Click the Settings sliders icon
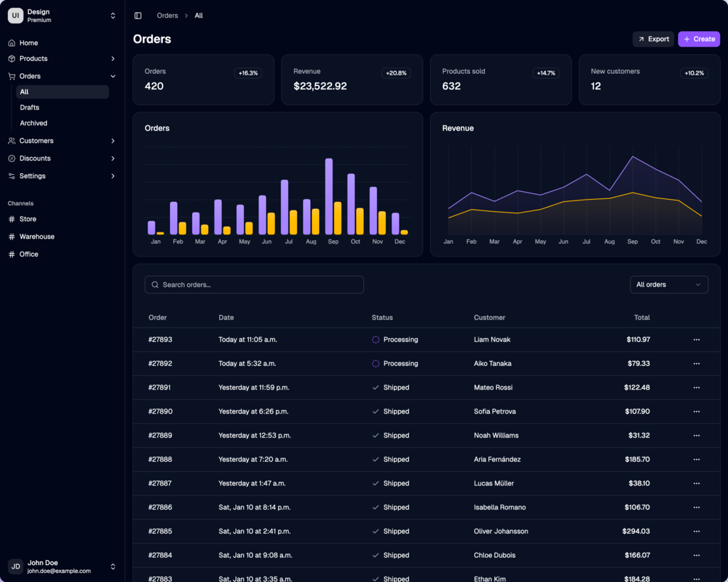Viewport: 728px width, 582px height. (11, 176)
